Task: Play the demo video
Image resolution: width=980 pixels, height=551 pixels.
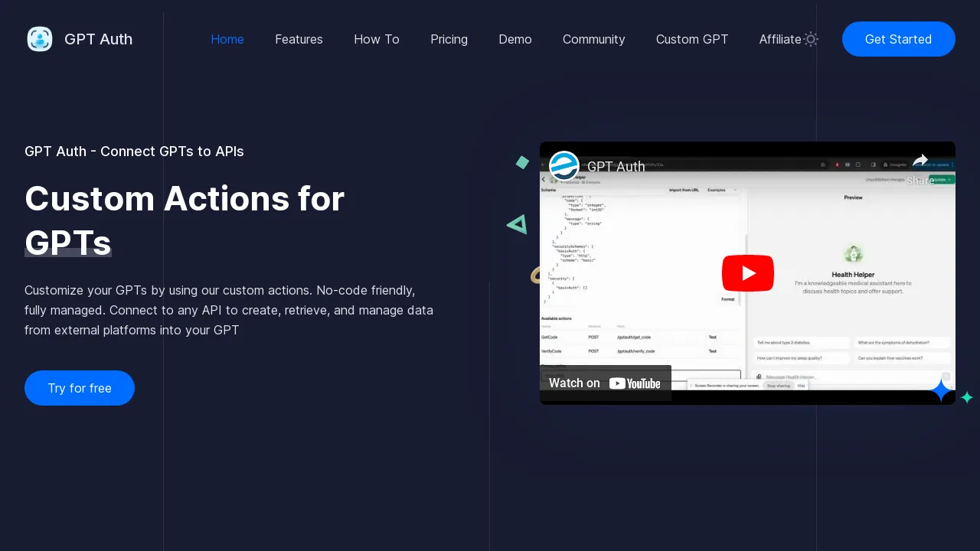Action: click(747, 273)
